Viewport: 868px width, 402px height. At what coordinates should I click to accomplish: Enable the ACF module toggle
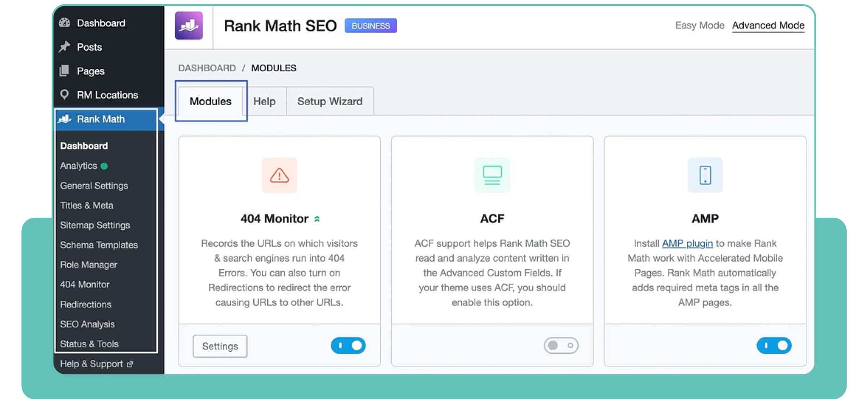coord(561,346)
